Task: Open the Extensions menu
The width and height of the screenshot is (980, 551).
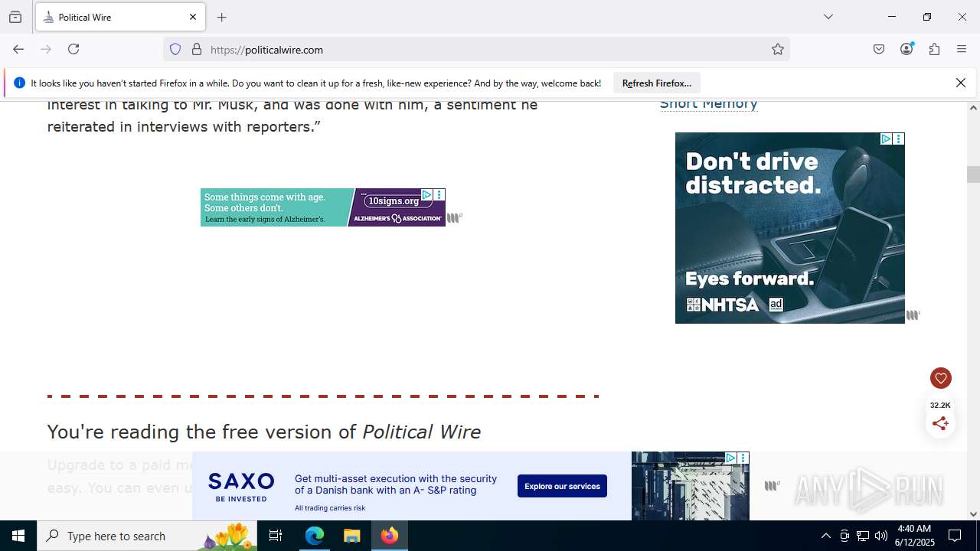Action: coord(934,49)
